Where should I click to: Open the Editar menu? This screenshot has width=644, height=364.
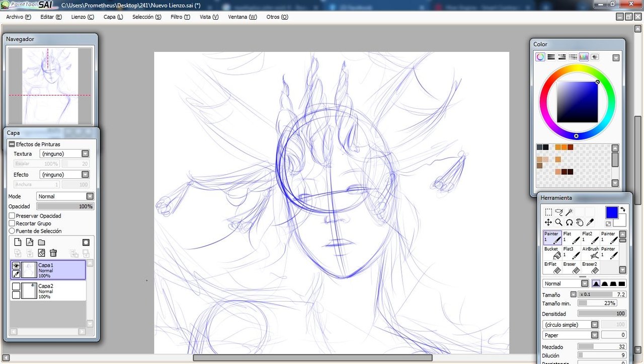coord(51,17)
